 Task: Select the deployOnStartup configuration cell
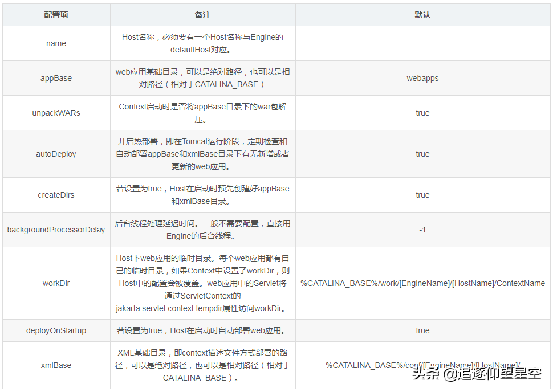click(56, 330)
